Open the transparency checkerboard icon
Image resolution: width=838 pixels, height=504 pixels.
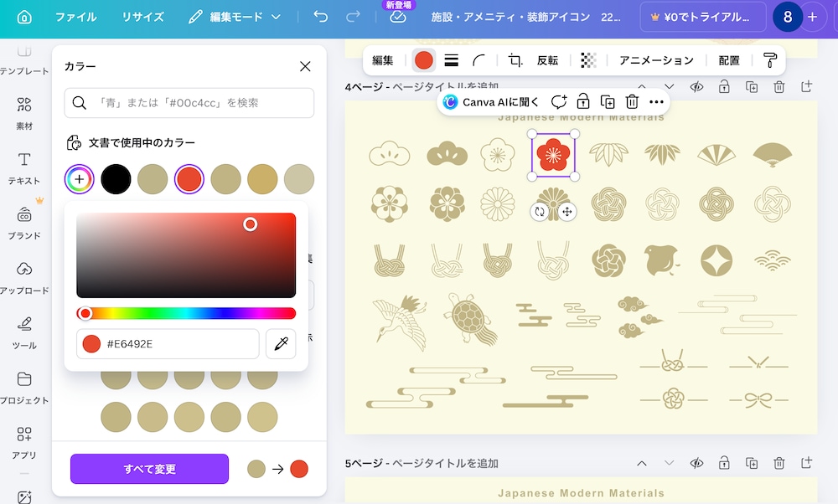click(588, 60)
